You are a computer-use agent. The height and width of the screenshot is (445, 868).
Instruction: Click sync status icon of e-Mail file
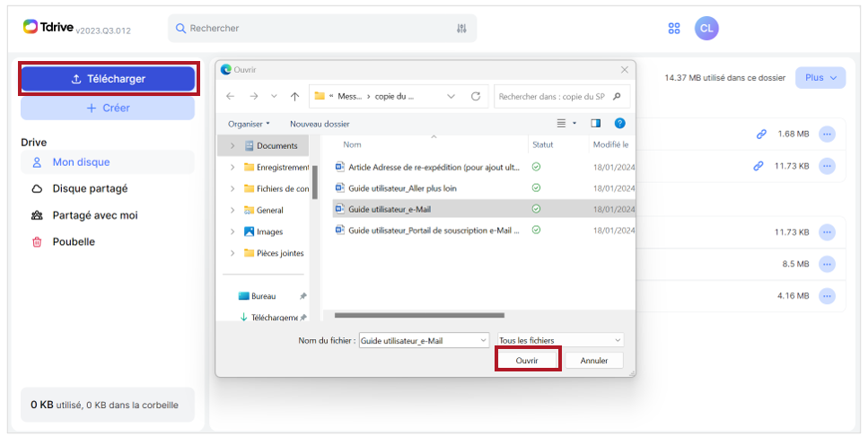(x=536, y=209)
